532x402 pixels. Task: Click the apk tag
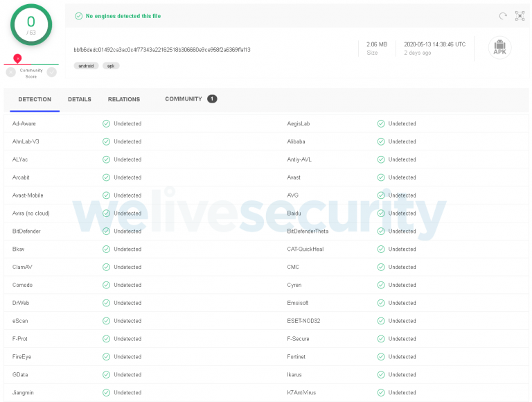pos(111,66)
